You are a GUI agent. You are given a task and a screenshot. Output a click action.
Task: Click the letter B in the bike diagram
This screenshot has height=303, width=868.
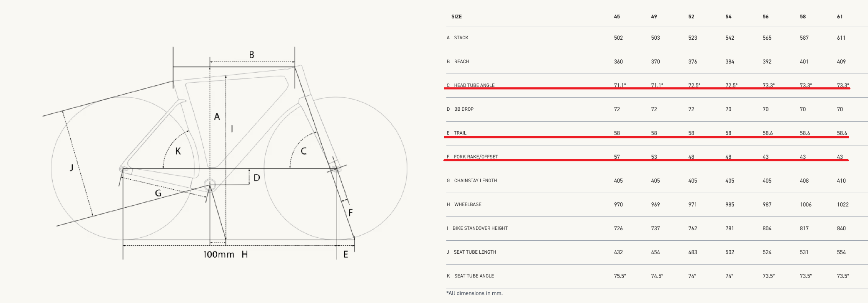click(251, 55)
